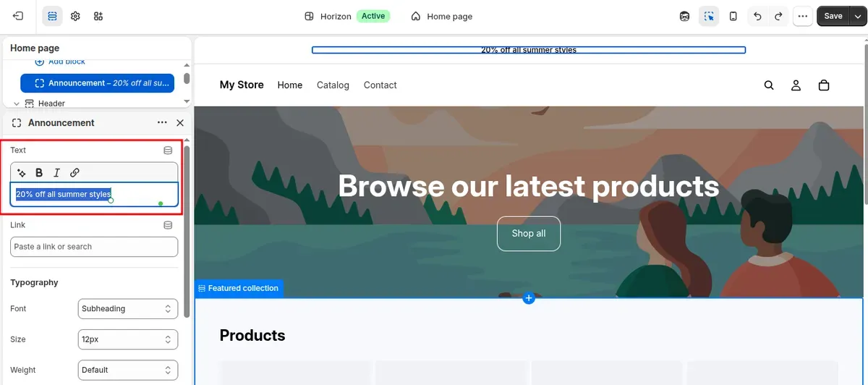Open the more actions ellipsis menu
The image size is (868, 385).
point(803,16)
